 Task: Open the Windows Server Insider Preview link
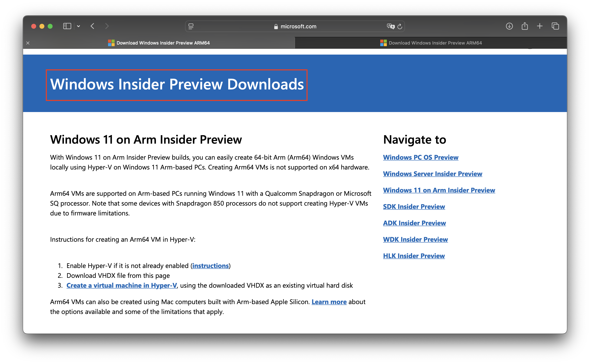433,174
